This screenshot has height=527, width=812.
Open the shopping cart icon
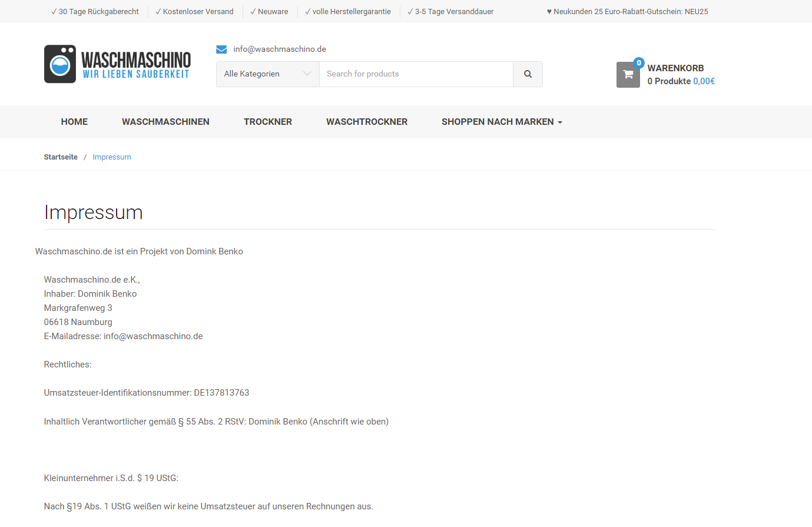coord(628,75)
